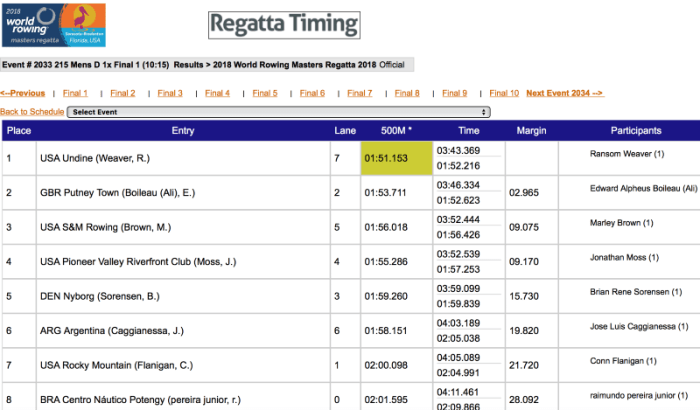
Task: Select entry ARG Argentina (Caggianessa, J.)
Action: point(112,331)
